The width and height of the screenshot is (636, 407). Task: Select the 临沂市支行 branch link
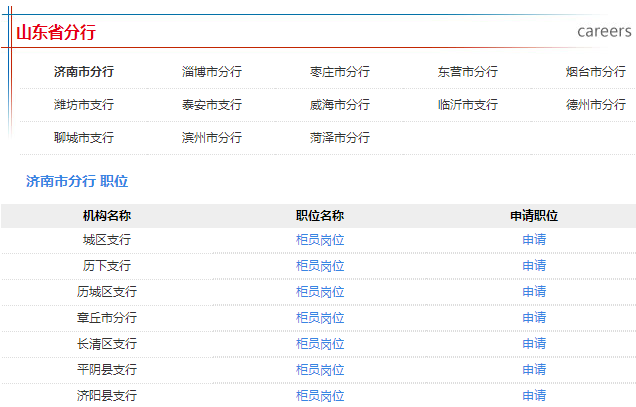tap(468, 105)
